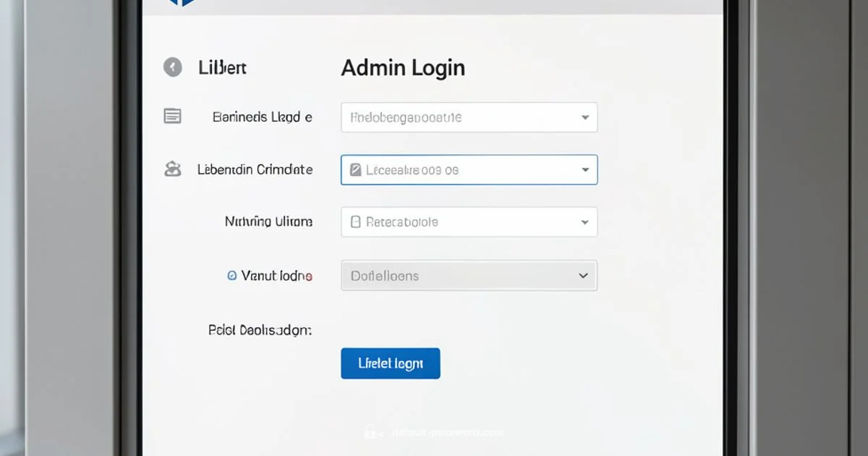Click the shield logo at the top
Screen dimensions: 868x456
click(183, 2)
